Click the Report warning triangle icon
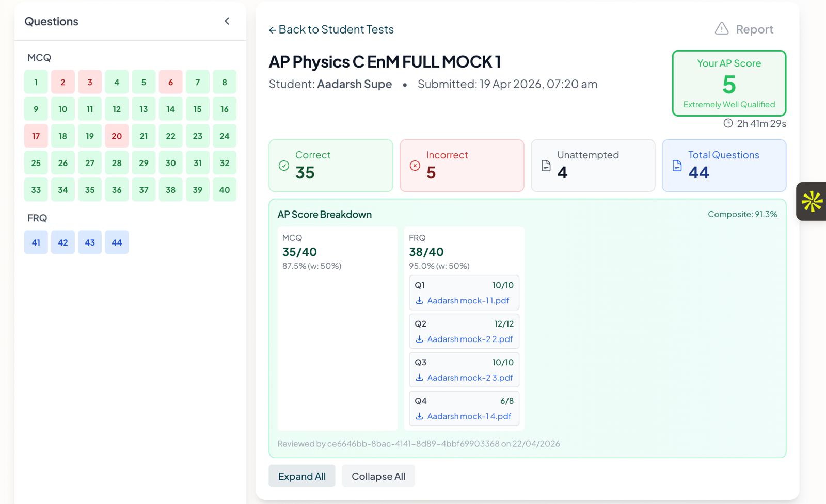This screenshot has width=826, height=504. click(722, 29)
